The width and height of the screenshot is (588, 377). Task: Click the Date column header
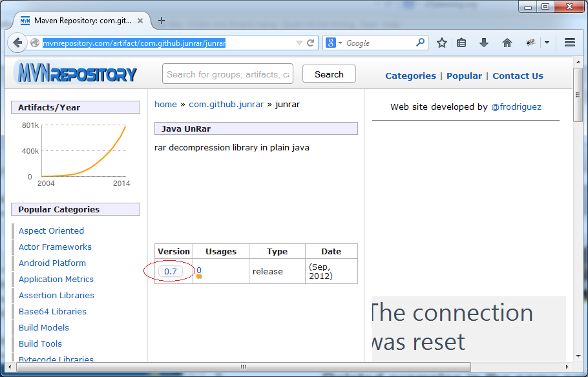click(x=331, y=252)
